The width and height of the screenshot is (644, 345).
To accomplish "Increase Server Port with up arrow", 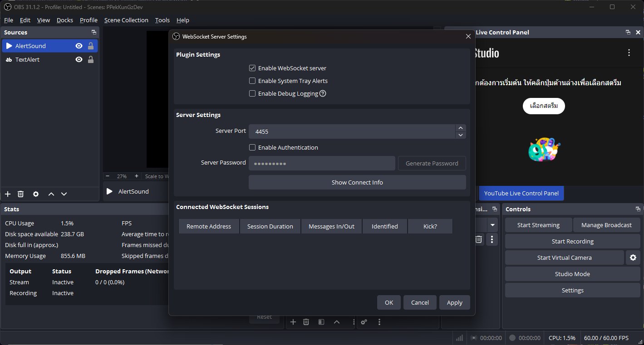I will click(x=461, y=128).
